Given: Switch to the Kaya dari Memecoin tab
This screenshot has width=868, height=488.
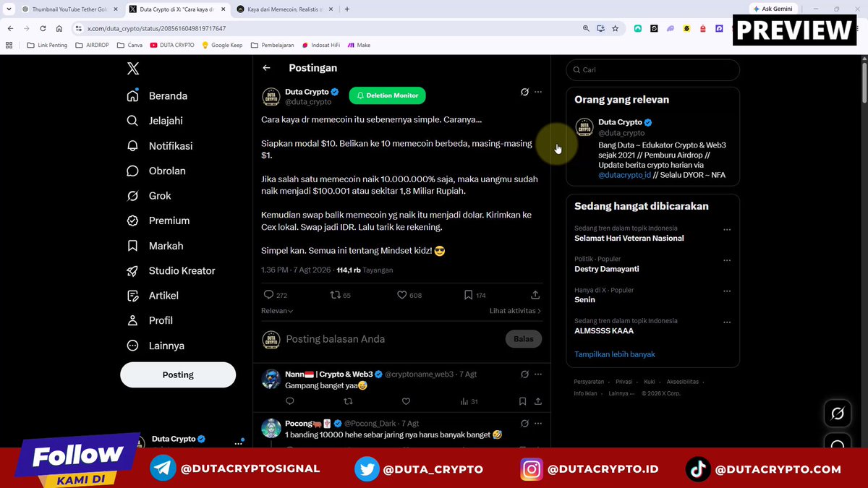Looking at the screenshot, I should click(285, 9).
